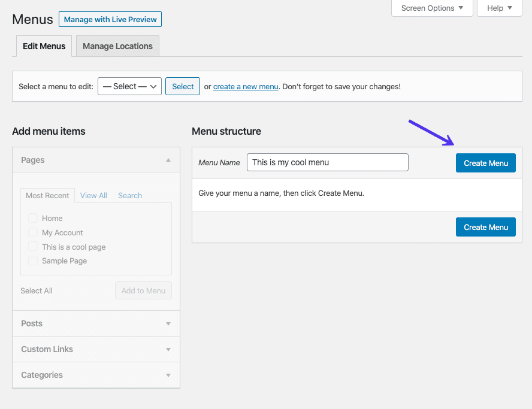This screenshot has width=532, height=409.
Task: Click the top Create Menu button
Action: 485,163
